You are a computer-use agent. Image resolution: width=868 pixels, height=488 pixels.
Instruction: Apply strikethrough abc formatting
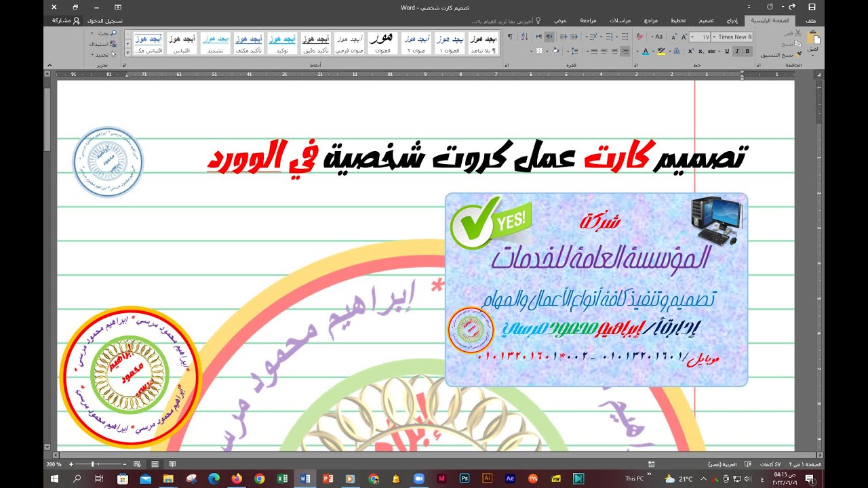pos(711,51)
